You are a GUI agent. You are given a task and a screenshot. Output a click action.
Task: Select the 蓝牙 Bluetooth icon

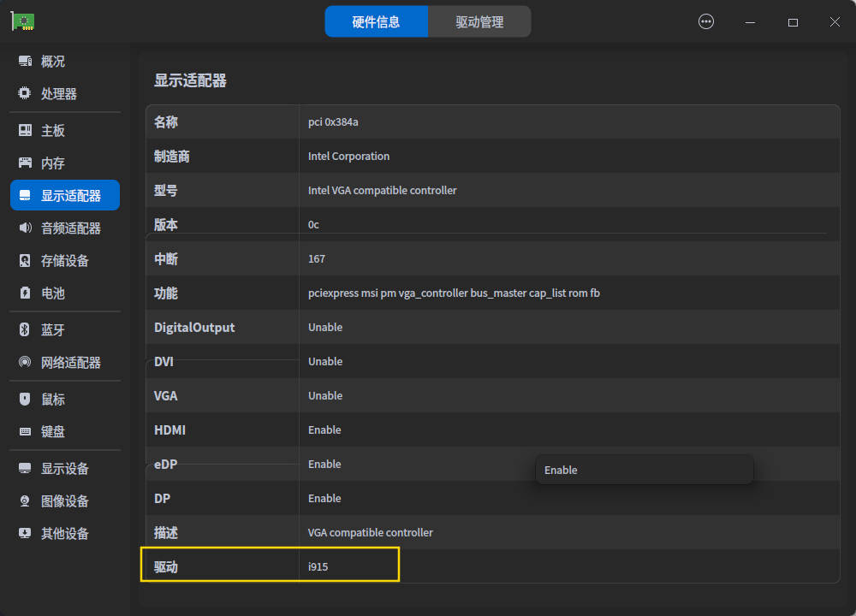point(25,329)
